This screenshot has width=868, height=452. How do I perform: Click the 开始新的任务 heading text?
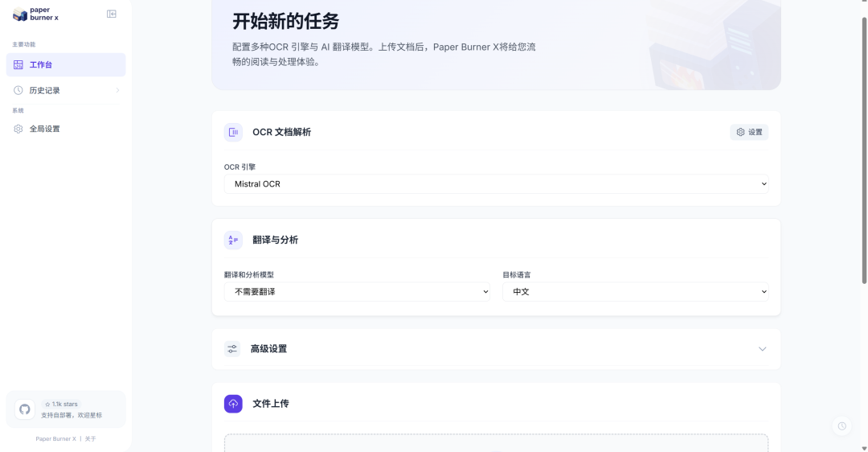[285, 22]
